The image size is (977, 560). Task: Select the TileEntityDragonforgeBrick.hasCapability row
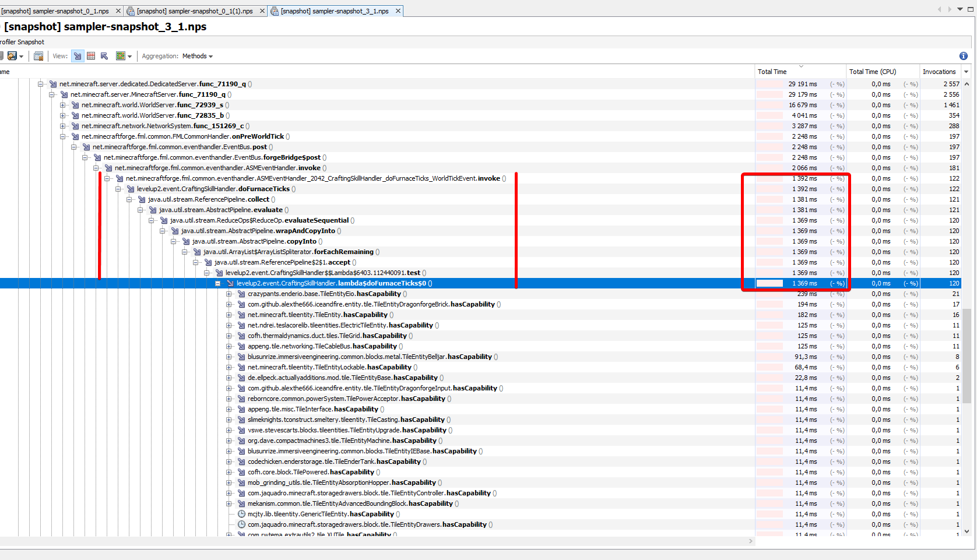coord(480,304)
